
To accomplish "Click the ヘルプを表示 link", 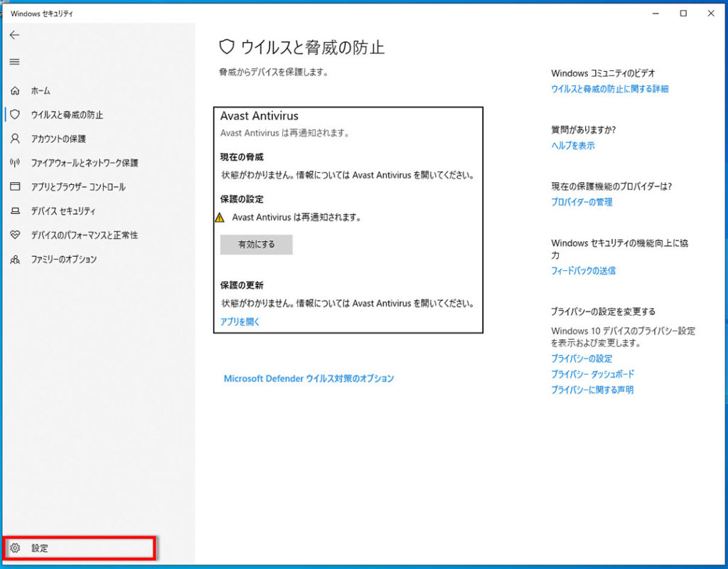I will click(x=573, y=145).
